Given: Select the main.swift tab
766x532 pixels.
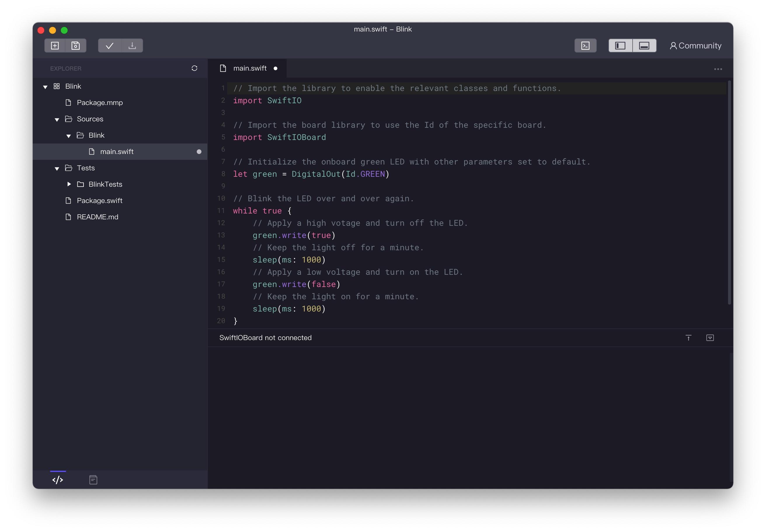Looking at the screenshot, I should tap(249, 68).
